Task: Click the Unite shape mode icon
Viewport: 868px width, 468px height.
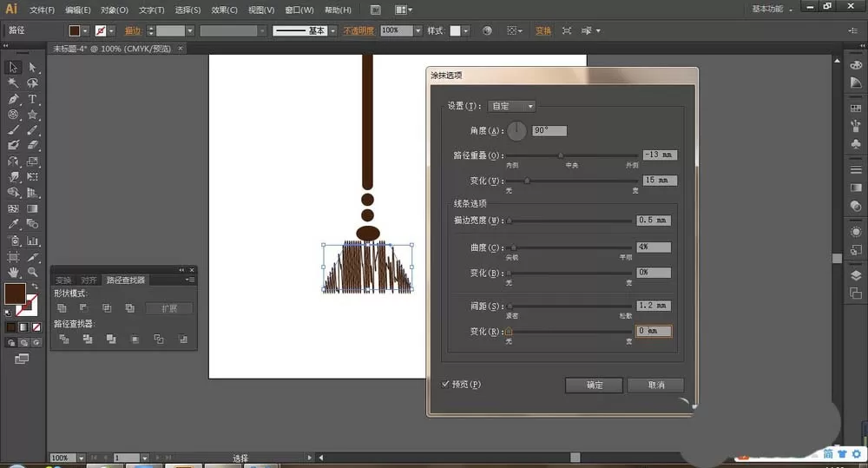Action: click(x=62, y=308)
